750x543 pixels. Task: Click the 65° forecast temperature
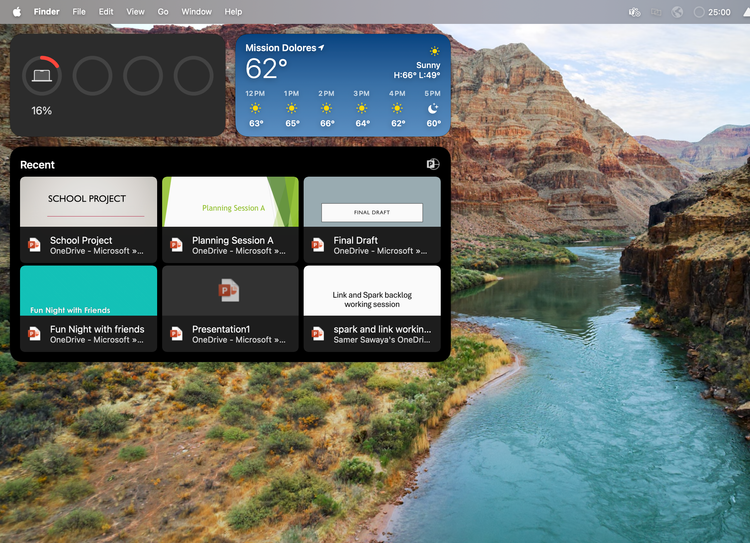pos(292,123)
